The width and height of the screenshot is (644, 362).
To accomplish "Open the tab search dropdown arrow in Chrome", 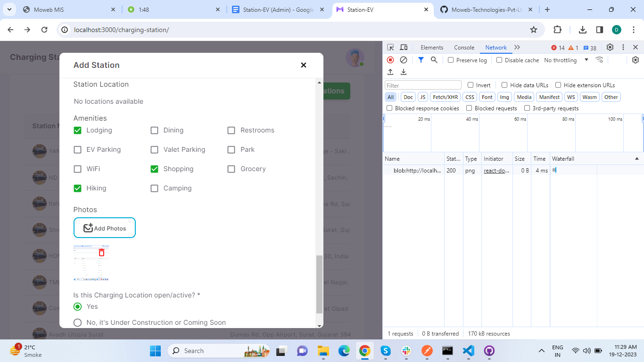I will tap(9, 9).
